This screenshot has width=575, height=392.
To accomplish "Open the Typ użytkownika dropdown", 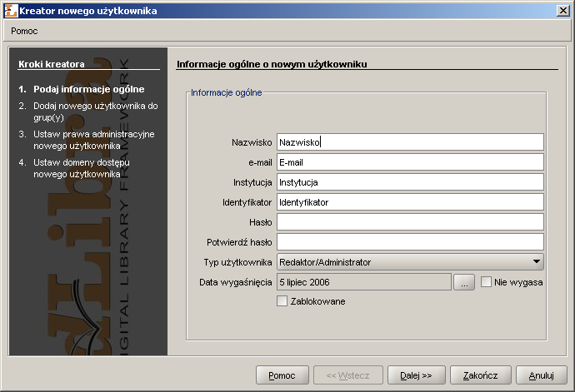I will (x=410, y=262).
